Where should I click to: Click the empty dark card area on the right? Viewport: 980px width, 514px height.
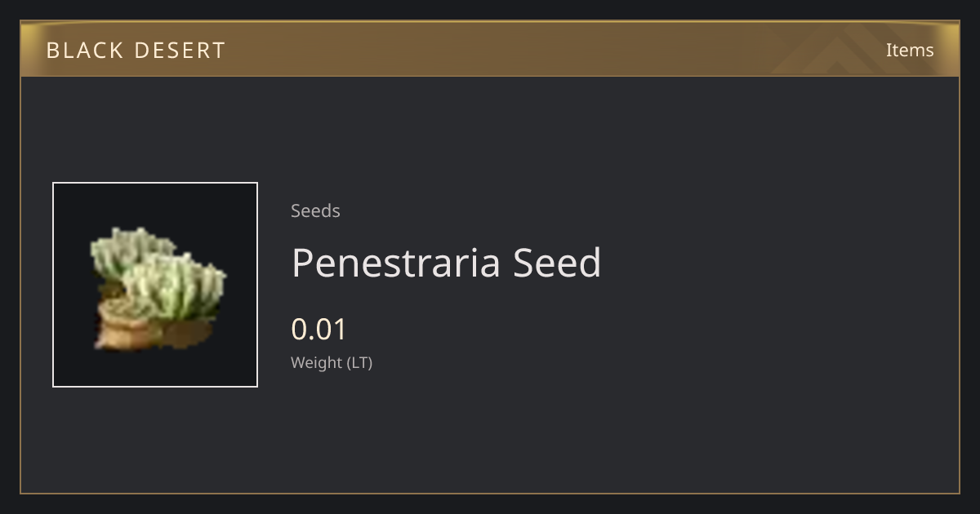click(776, 286)
